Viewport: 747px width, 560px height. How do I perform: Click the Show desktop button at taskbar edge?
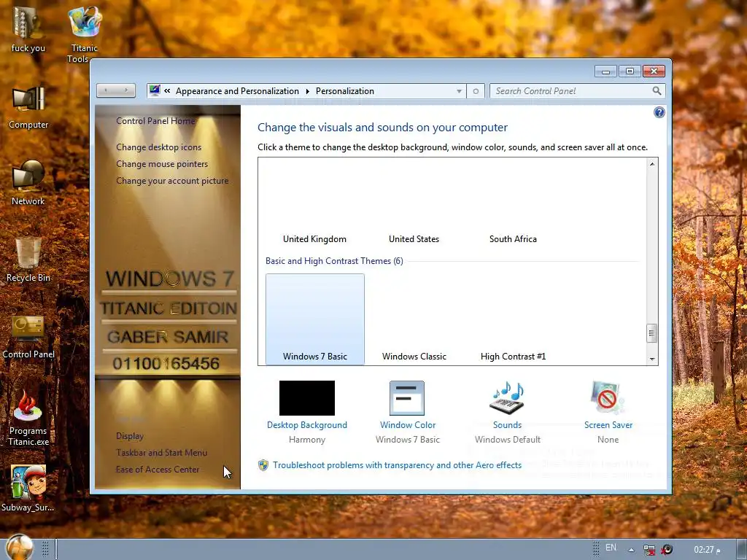(x=741, y=550)
